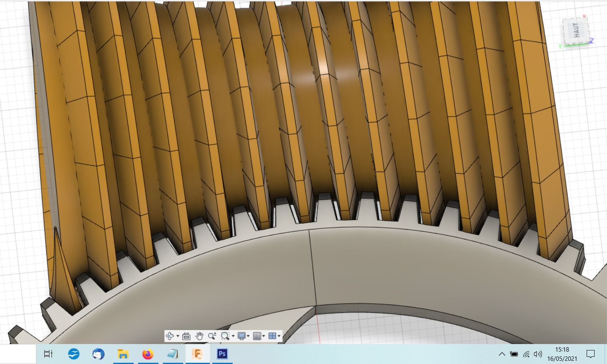This screenshot has width=607, height=364.
Task: Choose the Zoom Window tool
Action: (225, 336)
